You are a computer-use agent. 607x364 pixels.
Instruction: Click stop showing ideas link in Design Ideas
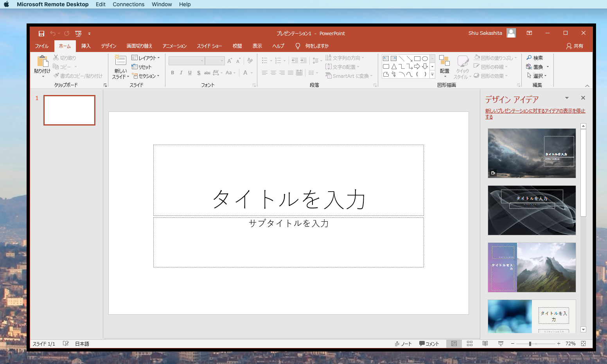coord(535,114)
